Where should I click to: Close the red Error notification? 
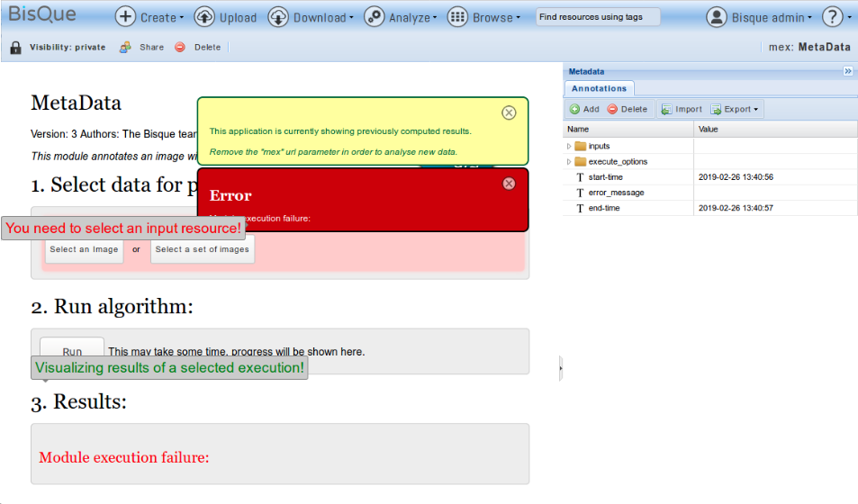[x=509, y=184]
